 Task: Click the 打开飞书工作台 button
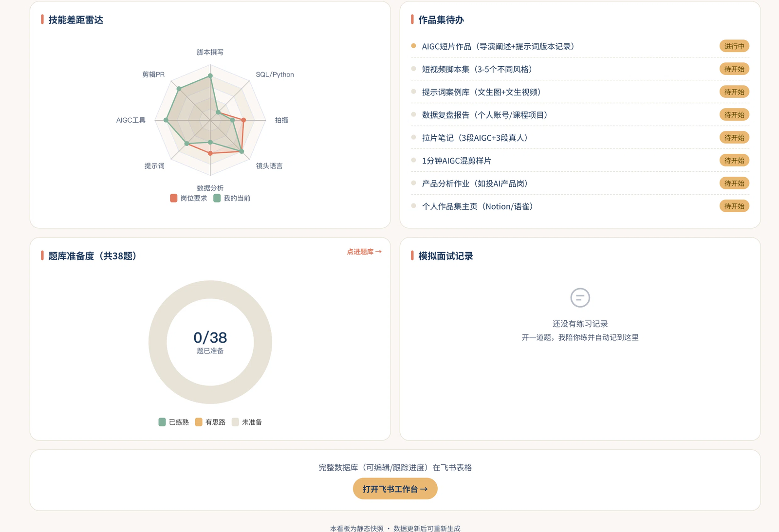(x=395, y=489)
